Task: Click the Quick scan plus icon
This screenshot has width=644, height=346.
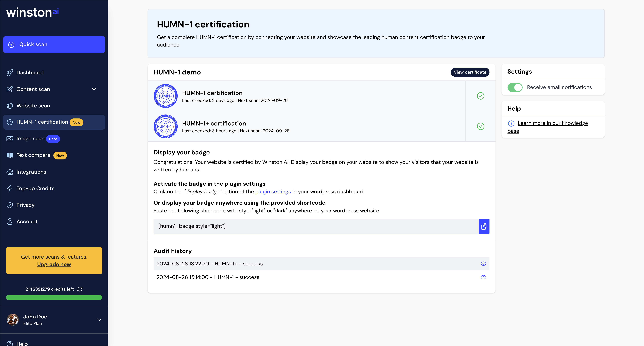Action: [11, 45]
